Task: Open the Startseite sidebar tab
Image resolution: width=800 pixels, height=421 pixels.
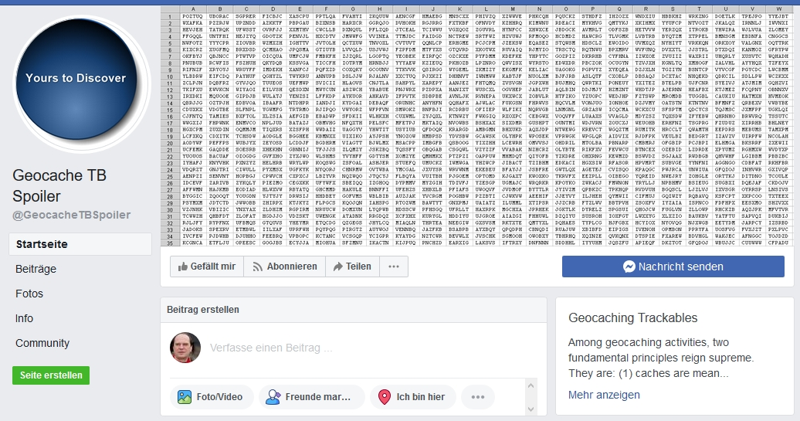Action: click(80, 244)
